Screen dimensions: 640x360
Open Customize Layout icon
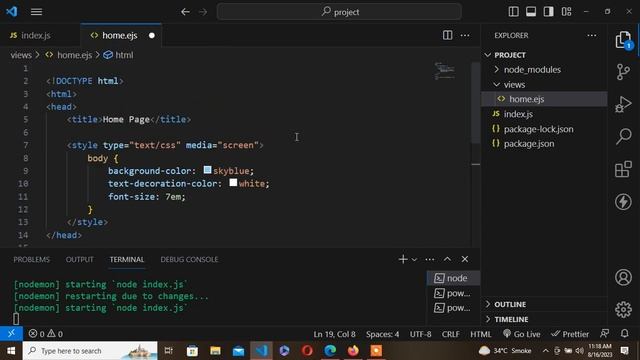(567, 11)
